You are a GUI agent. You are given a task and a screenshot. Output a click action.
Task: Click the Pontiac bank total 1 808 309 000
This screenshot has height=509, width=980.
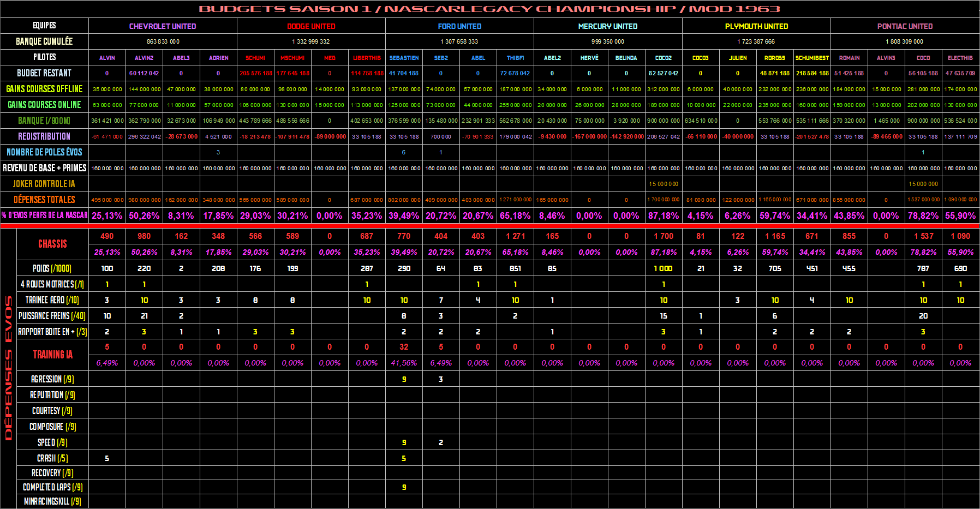(x=905, y=41)
